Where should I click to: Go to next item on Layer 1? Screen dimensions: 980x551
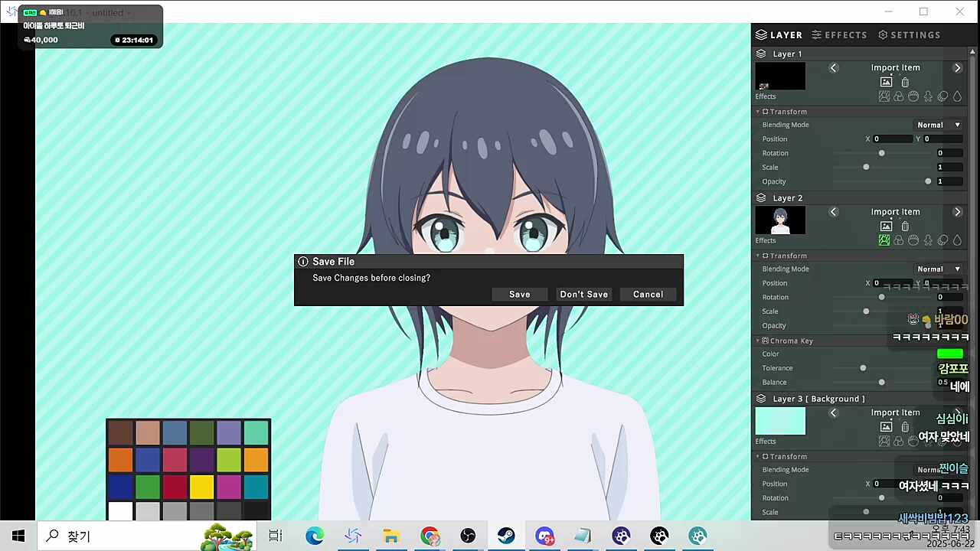957,68
